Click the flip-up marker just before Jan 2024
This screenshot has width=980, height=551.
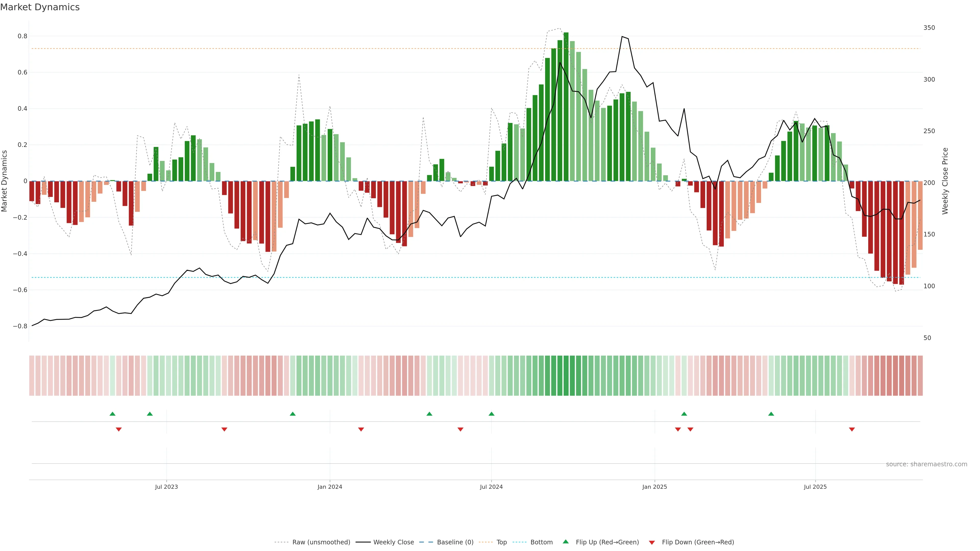[292, 414]
